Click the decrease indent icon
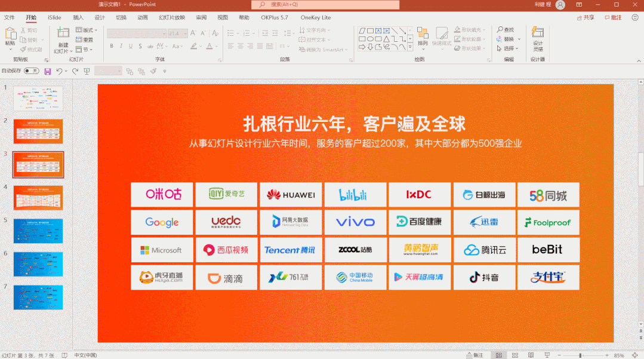The width and height of the screenshot is (644, 359). (x=265, y=33)
